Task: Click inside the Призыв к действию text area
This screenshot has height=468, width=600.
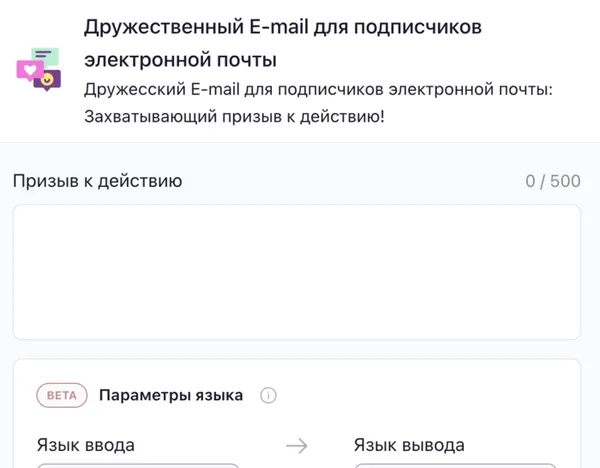Action: 296,272
